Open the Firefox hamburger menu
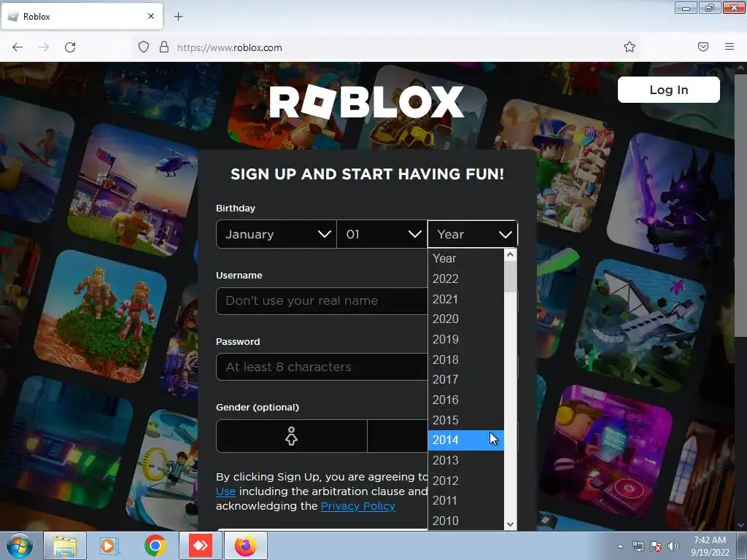This screenshot has height=560, width=747. point(729,47)
